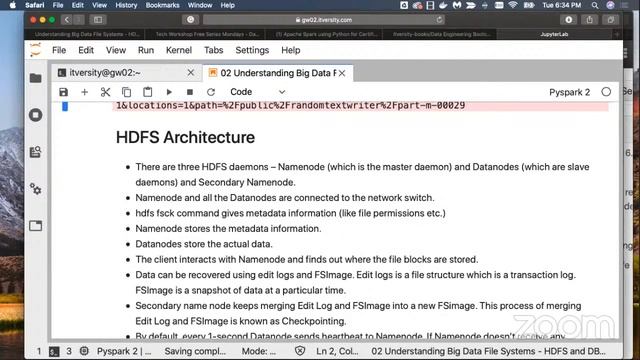
Task: Click the Pyspark 2 kernel name
Action: pos(569,92)
